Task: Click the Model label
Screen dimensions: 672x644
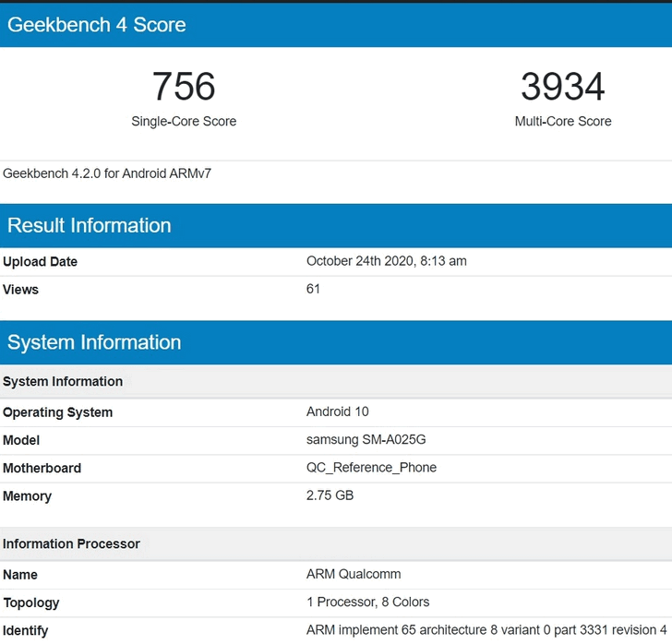Action: point(21,440)
